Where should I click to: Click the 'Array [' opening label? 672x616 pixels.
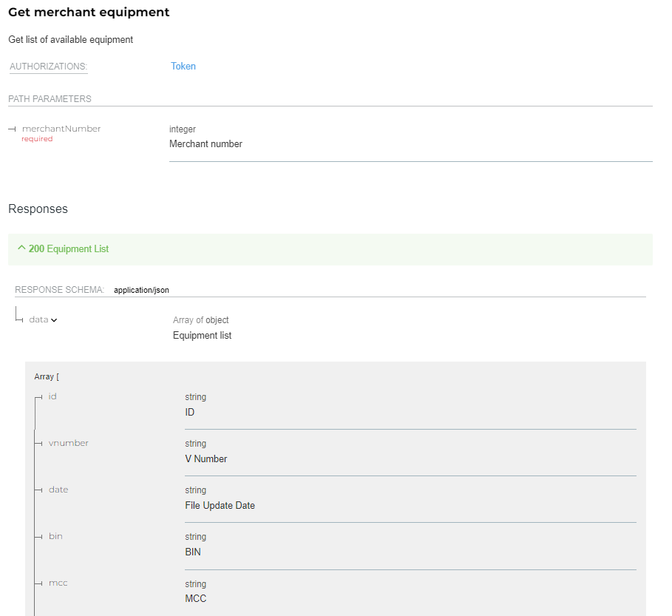47,376
